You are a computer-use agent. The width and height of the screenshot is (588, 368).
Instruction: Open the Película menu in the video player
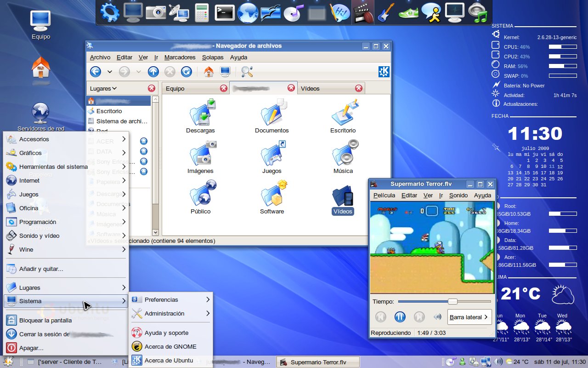tap(384, 195)
